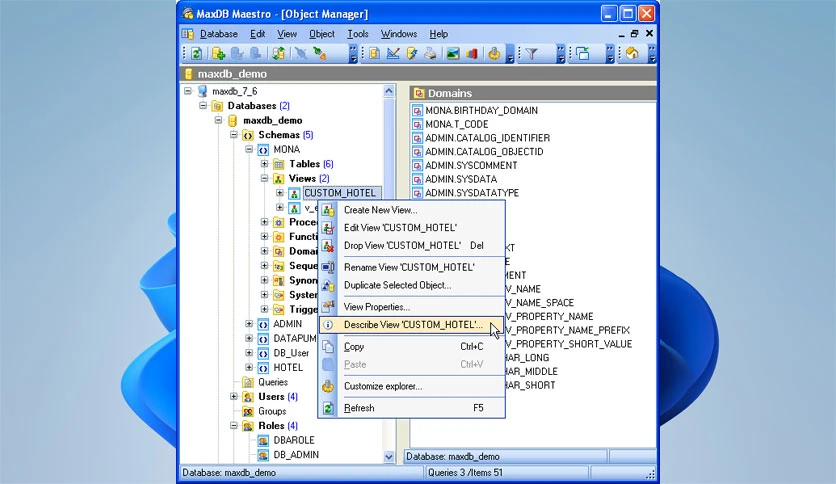Collapse the maxdb_7_6 server node

click(x=188, y=91)
